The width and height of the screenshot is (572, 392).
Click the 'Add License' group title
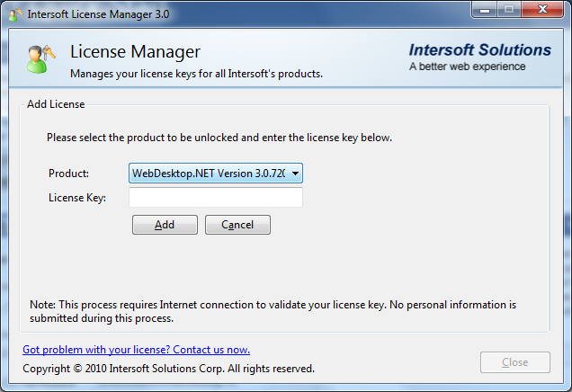click(56, 104)
